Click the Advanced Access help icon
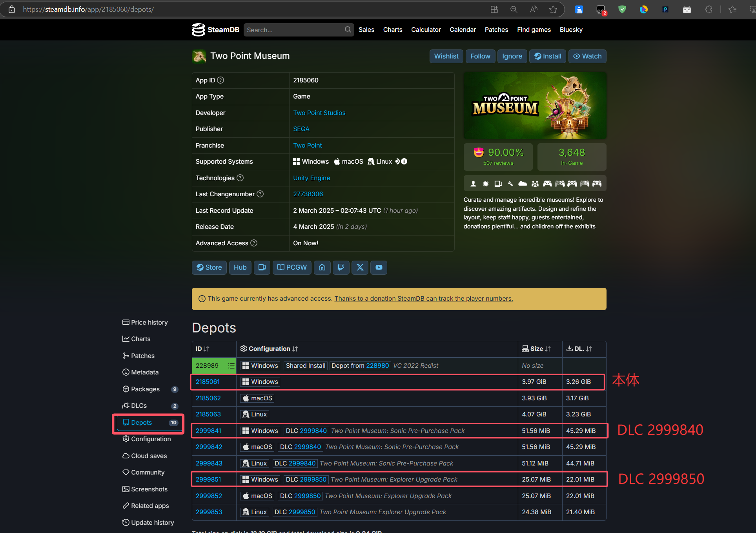 (x=254, y=243)
